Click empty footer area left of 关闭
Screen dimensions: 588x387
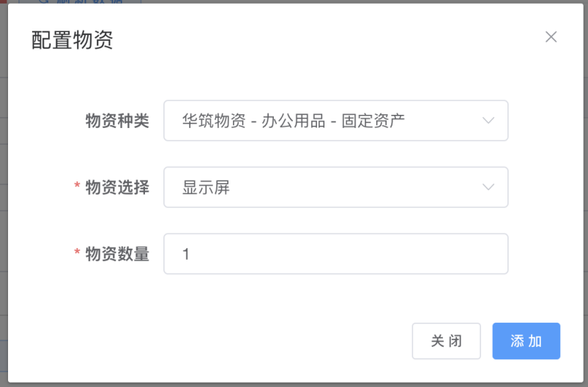pyautogui.click(x=220, y=341)
